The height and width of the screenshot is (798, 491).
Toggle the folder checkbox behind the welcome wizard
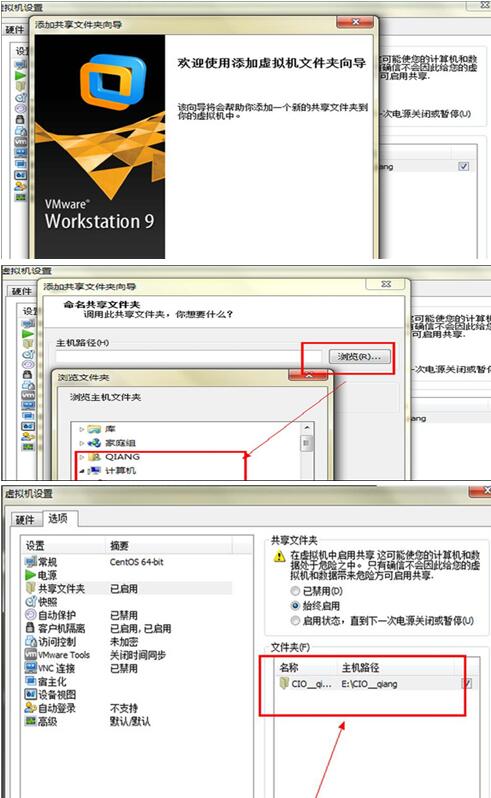pos(464,166)
